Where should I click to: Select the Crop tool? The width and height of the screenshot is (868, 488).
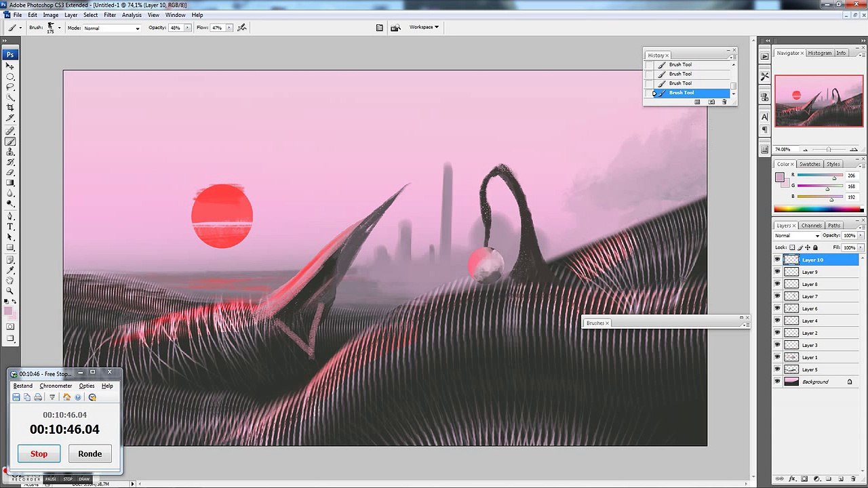[11, 107]
